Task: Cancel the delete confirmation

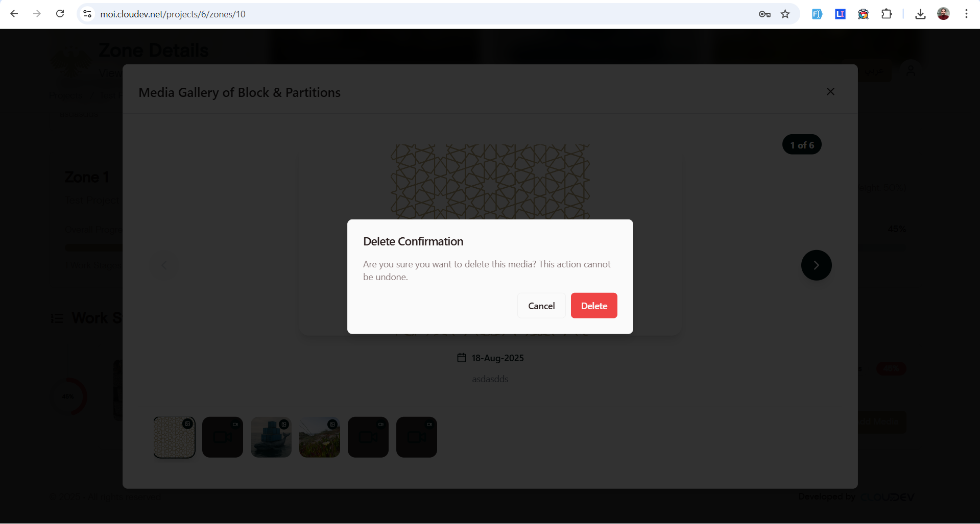Action: 541,306
